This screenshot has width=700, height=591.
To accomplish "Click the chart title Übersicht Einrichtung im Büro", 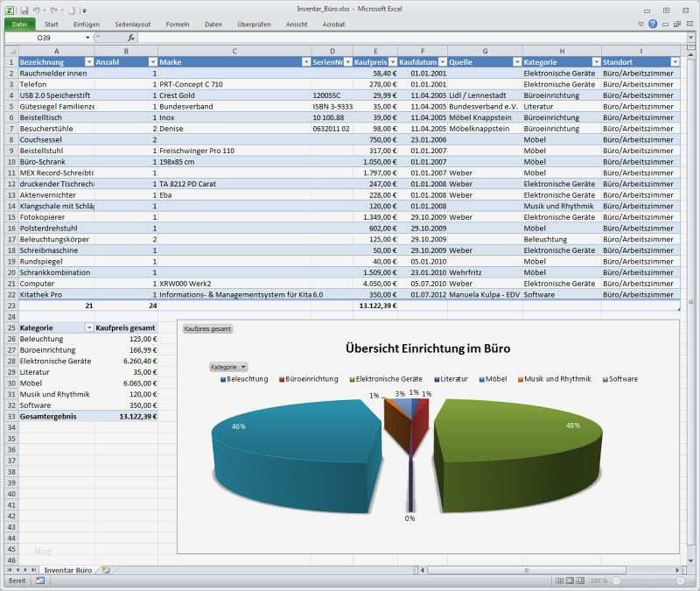I will [x=428, y=348].
